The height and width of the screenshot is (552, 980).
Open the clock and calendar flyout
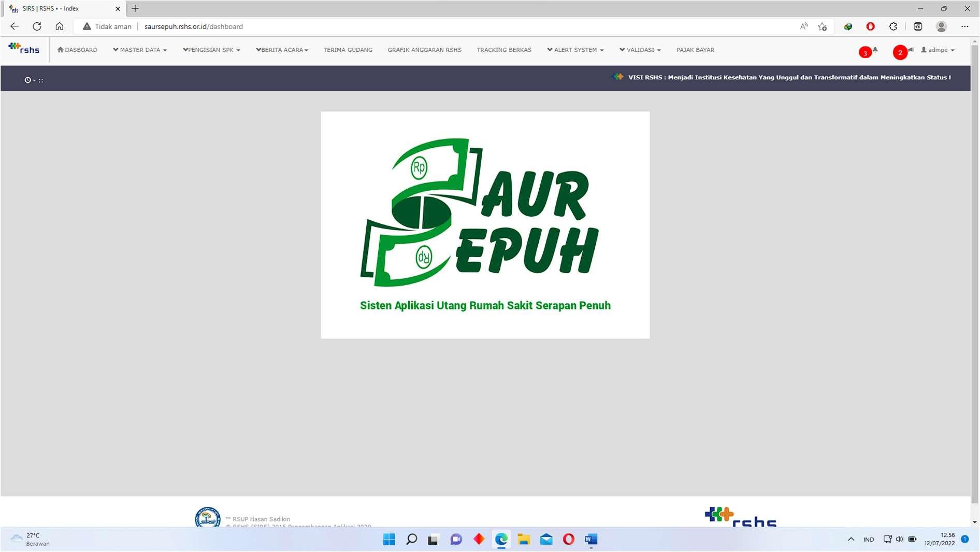click(x=940, y=540)
